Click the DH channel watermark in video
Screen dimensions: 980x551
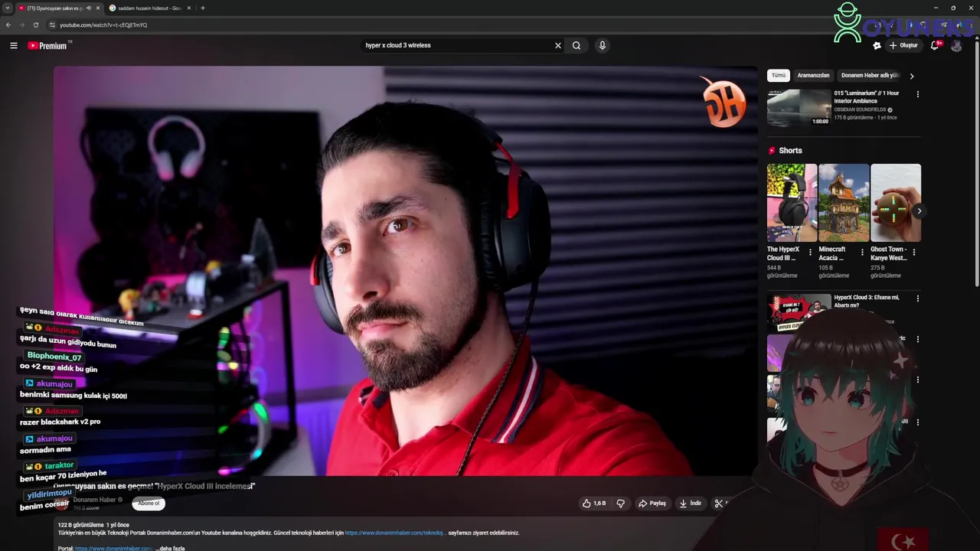pos(724,103)
